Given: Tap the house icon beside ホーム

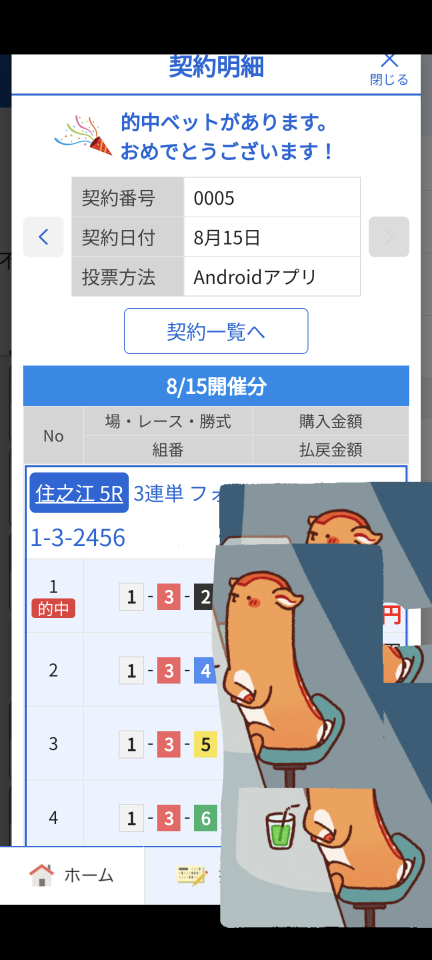Looking at the screenshot, I should coord(42,875).
